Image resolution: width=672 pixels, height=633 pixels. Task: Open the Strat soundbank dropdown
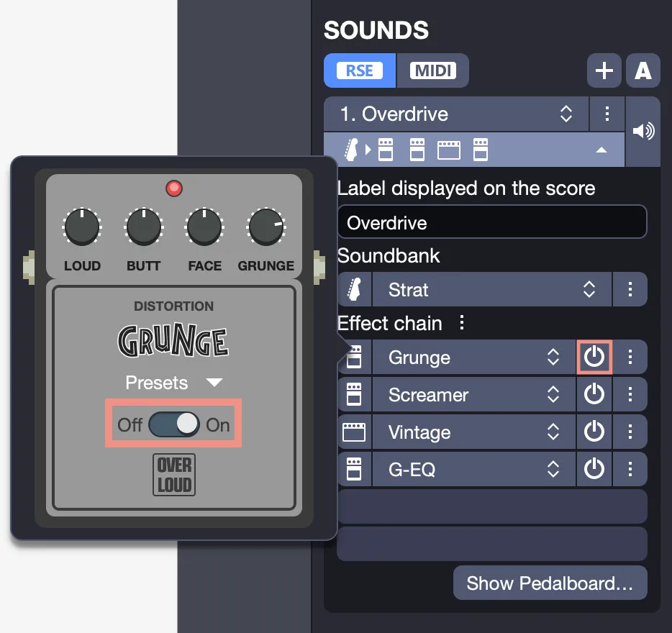click(x=492, y=289)
